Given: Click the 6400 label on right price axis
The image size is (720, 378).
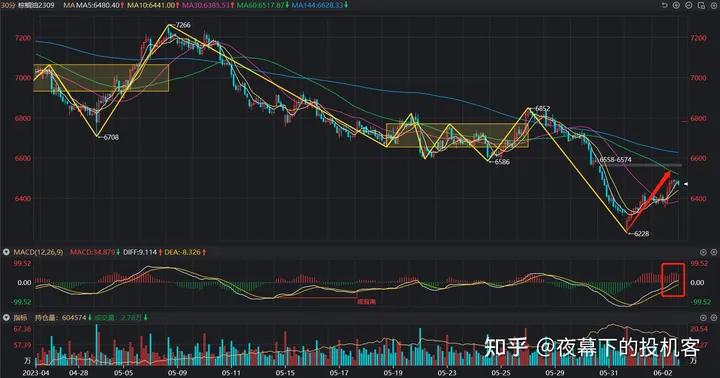Looking at the screenshot, I should pos(698,198).
